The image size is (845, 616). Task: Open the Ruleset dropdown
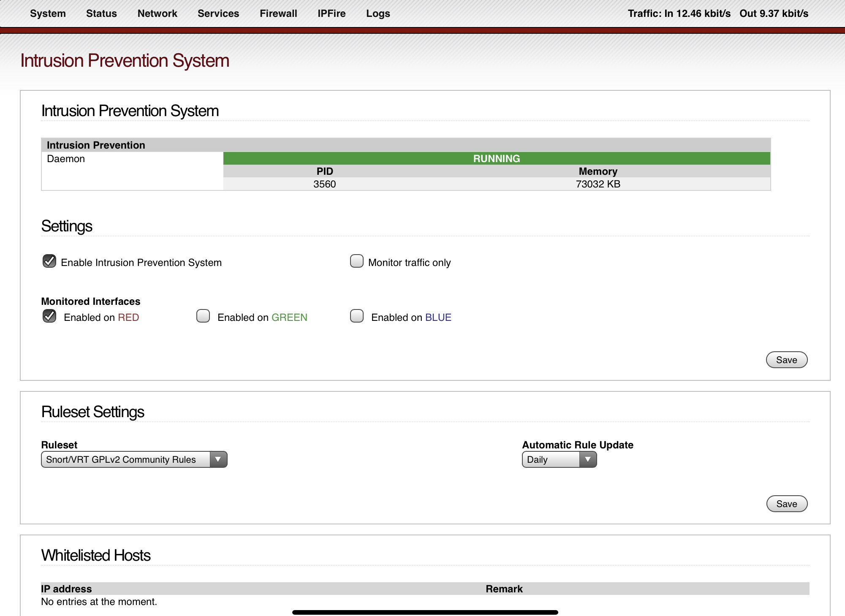(134, 459)
